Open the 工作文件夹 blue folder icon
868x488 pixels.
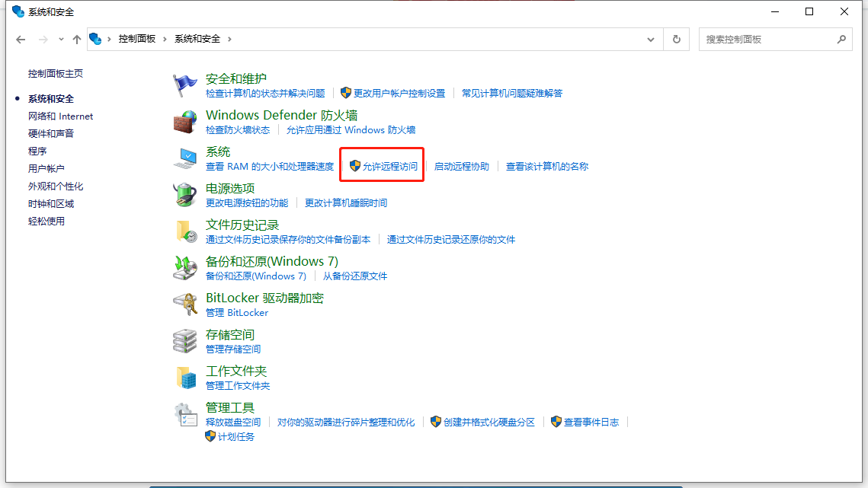pyautogui.click(x=186, y=378)
